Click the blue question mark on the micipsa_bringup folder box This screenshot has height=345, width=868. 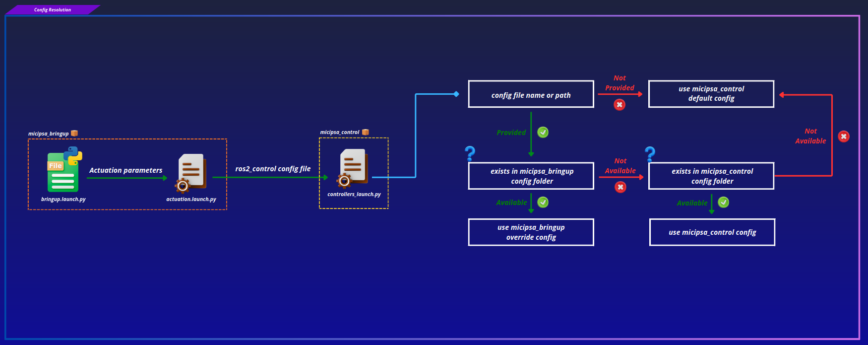pyautogui.click(x=470, y=153)
